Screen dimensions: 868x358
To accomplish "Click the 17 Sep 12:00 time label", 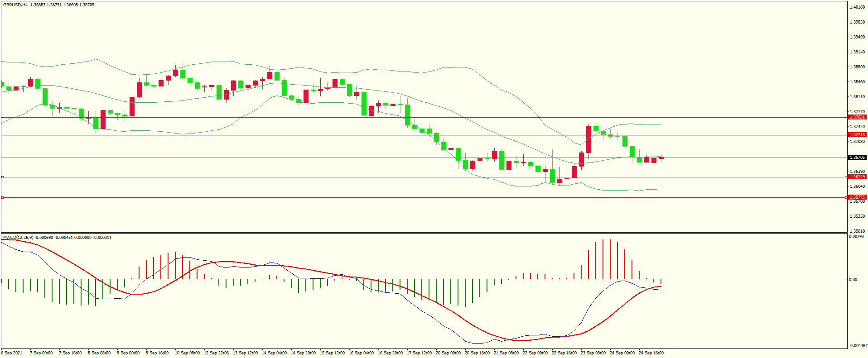I will coord(419,353).
